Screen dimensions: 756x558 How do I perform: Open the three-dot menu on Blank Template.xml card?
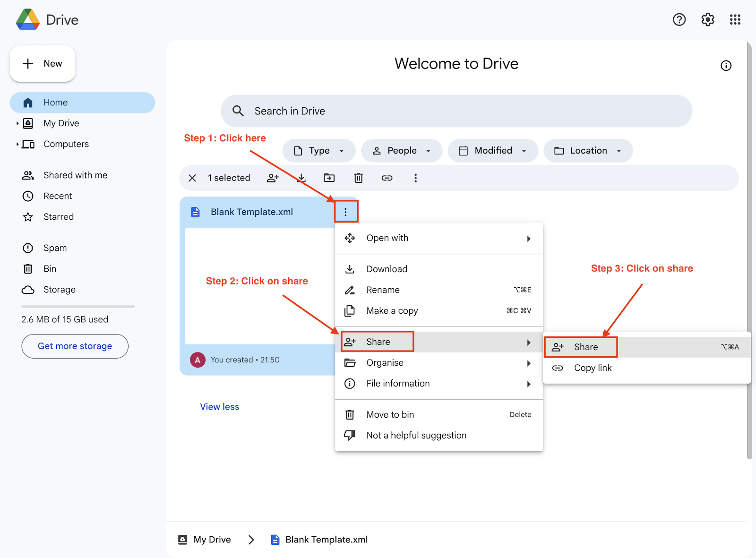[x=345, y=212]
